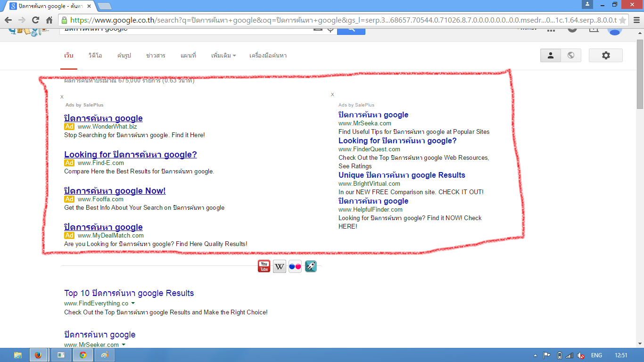This screenshot has height=362, width=644.
Task: Click the www.BrightVirtual.com ad URL
Action: 369,184
